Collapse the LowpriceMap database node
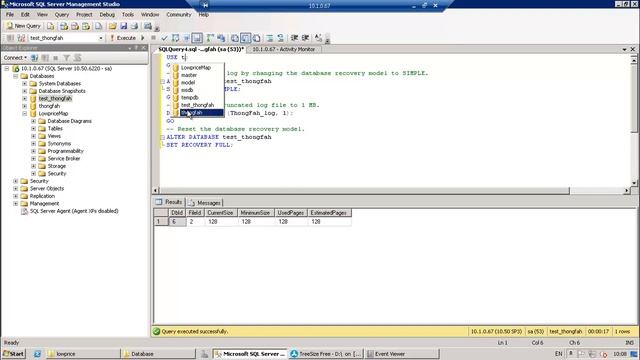This screenshot has height=360, width=640. tap(24, 113)
